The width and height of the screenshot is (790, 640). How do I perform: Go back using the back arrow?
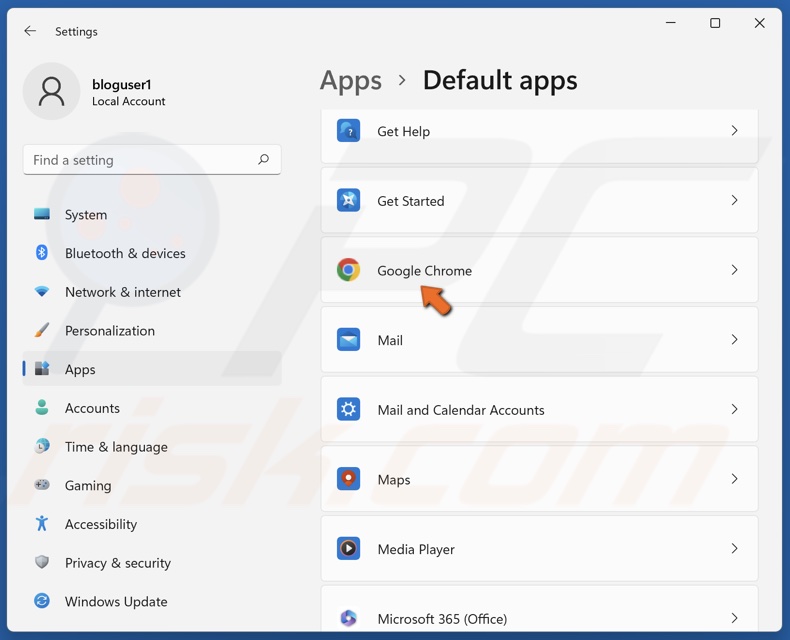(30, 31)
